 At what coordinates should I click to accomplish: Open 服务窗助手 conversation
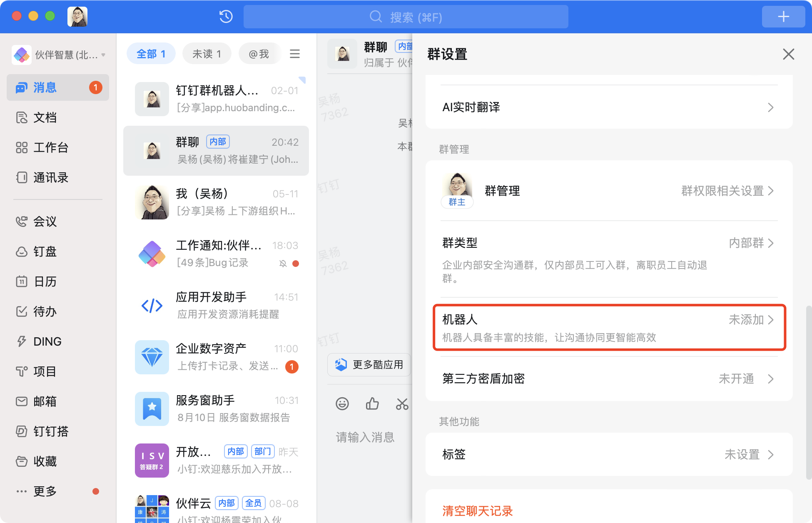(216, 409)
